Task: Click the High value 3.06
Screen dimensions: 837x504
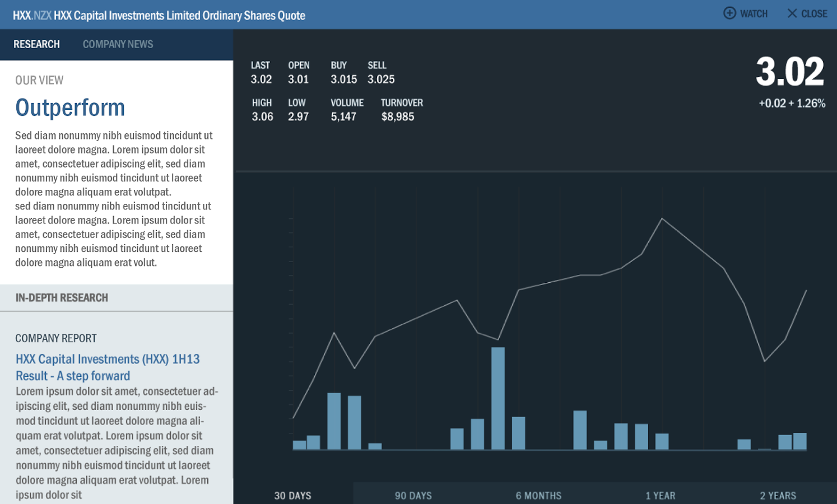Action: (262, 116)
